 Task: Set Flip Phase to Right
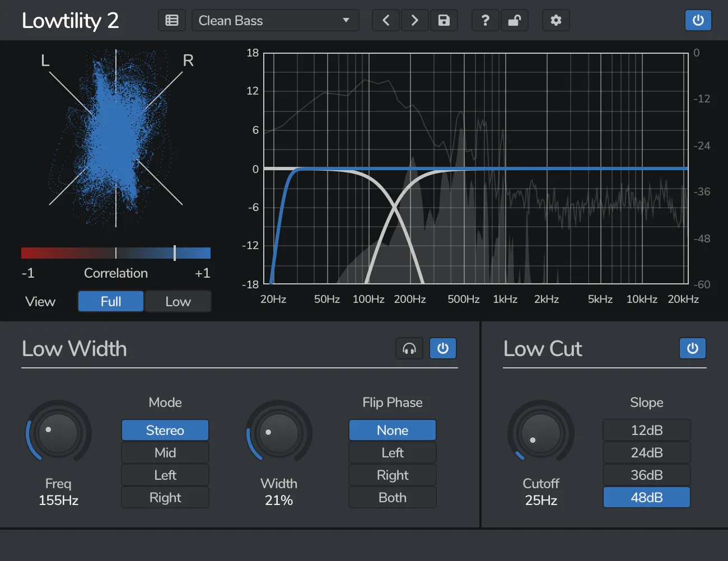pos(393,475)
